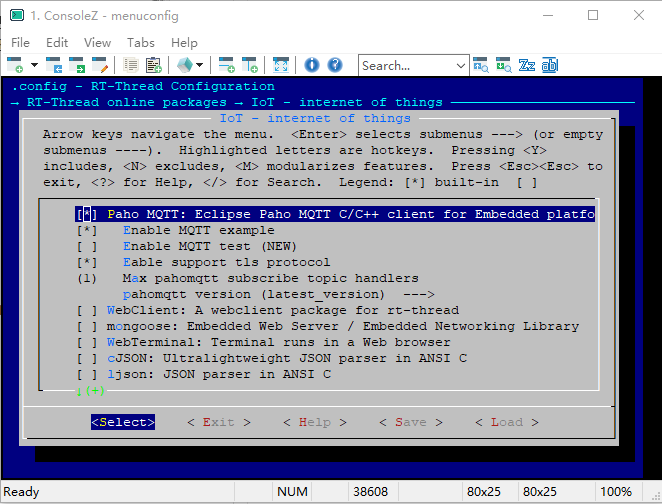The height and width of the screenshot is (504, 662).
Task: Click the blue Help question mark icon
Action: pos(335,65)
